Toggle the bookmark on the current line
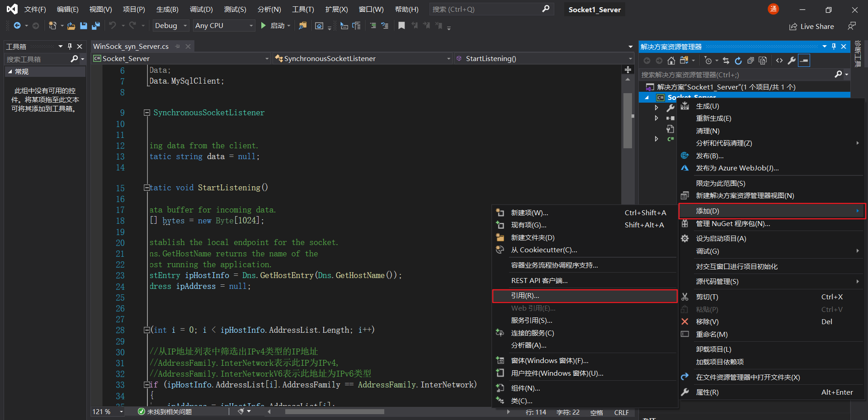This screenshot has width=868, height=420. click(x=401, y=26)
